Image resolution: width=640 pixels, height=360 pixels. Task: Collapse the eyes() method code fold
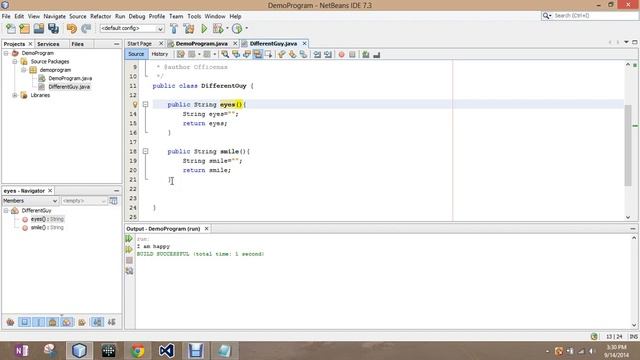pos(145,104)
